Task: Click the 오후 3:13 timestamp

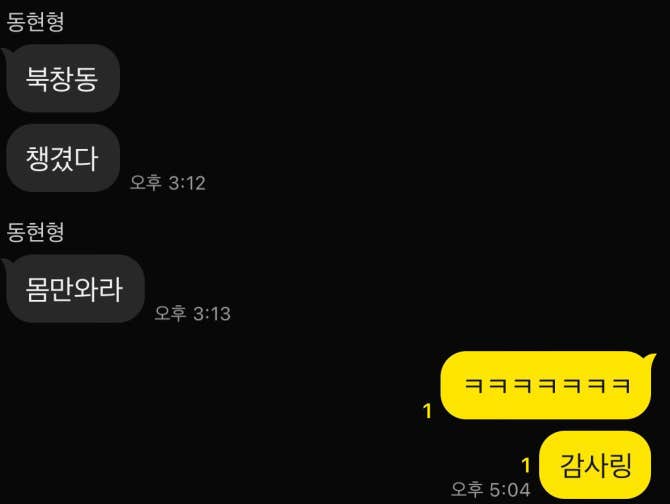Action: 192,314
